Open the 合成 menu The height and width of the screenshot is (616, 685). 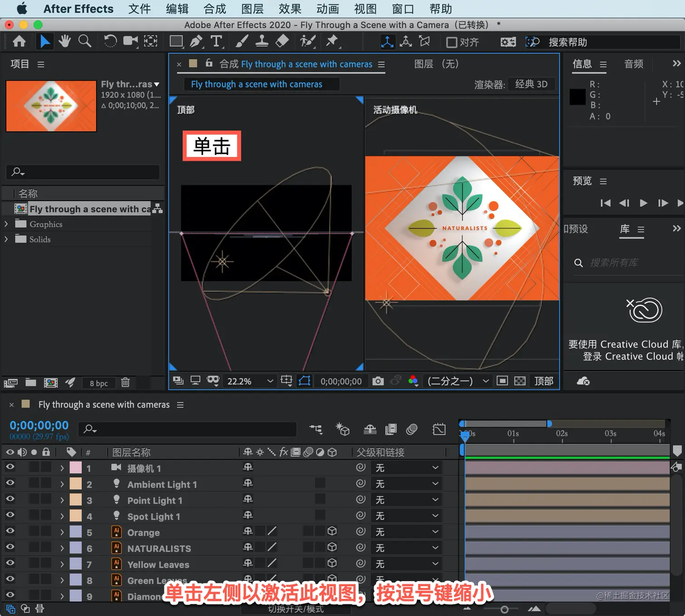tap(215, 9)
